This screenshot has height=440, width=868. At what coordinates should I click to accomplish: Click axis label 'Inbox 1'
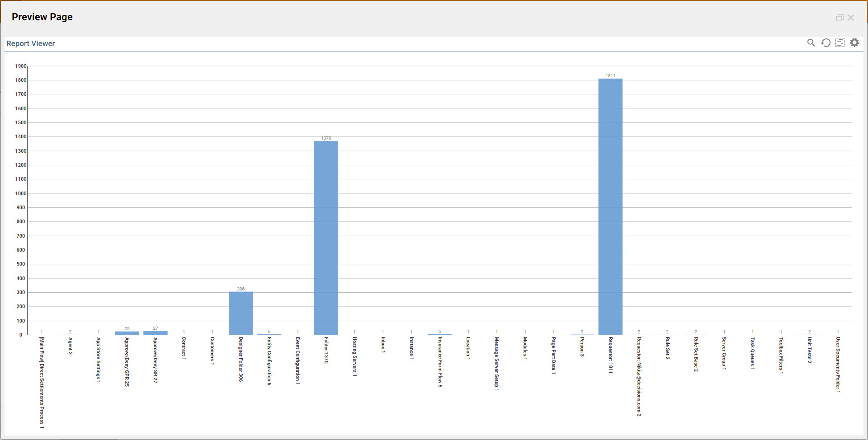click(x=383, y=345)
